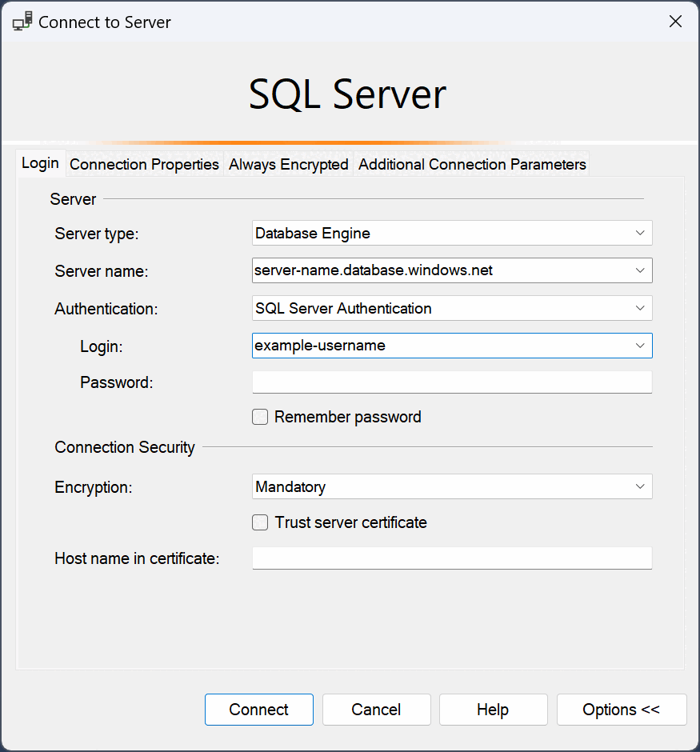Collapse options with Options << button

point(622,710)
